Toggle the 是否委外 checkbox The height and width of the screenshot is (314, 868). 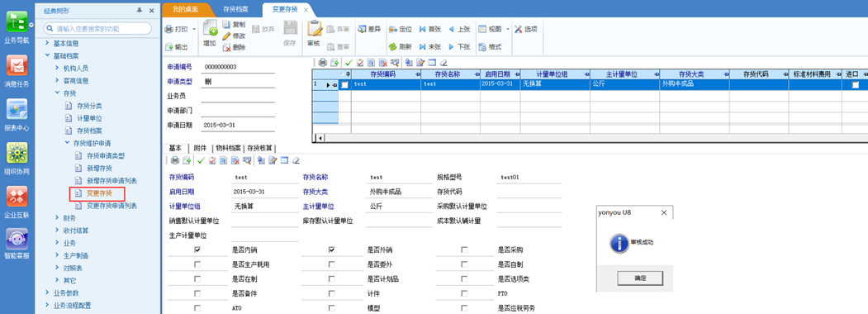331,264
